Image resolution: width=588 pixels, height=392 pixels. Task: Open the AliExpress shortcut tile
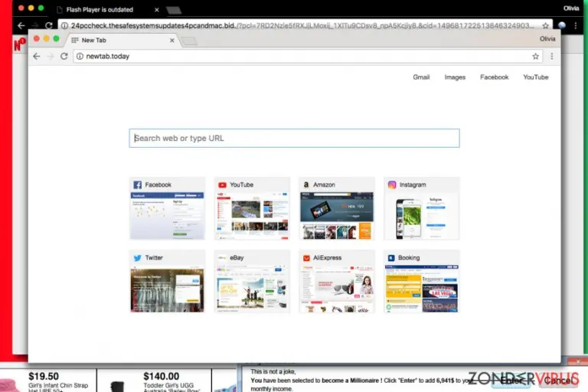point(337,281)
